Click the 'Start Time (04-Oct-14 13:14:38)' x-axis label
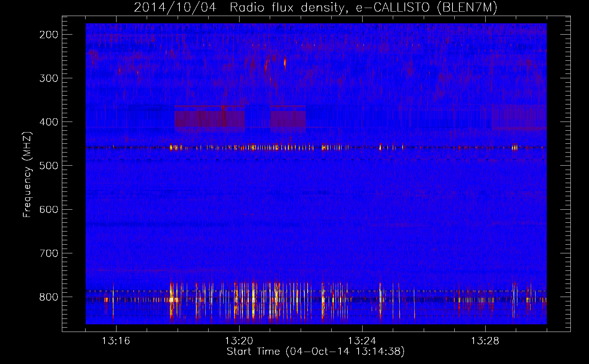Screen dimensions: 589x364 tap(316, 352)
